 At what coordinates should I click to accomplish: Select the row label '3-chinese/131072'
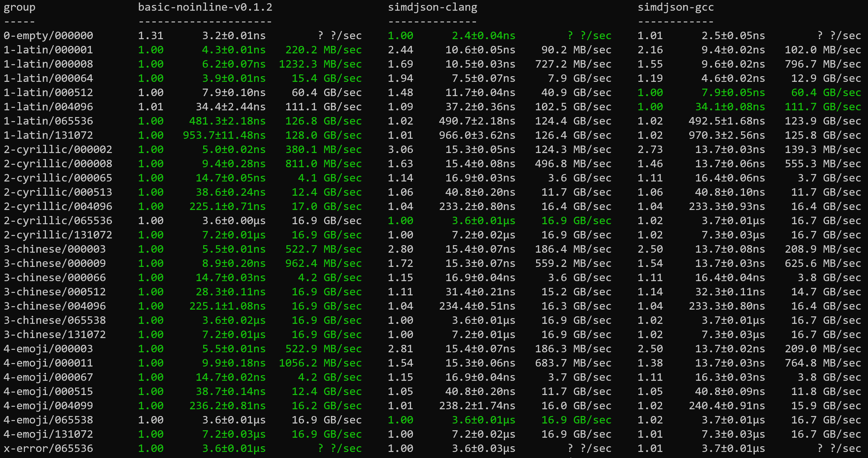(x=55, y=335)
